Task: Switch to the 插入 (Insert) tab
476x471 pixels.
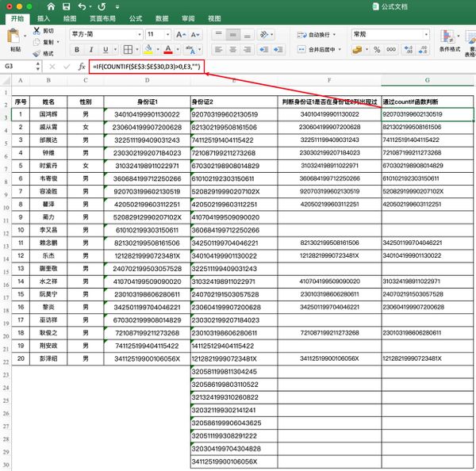Action: (x=44, y=17)
